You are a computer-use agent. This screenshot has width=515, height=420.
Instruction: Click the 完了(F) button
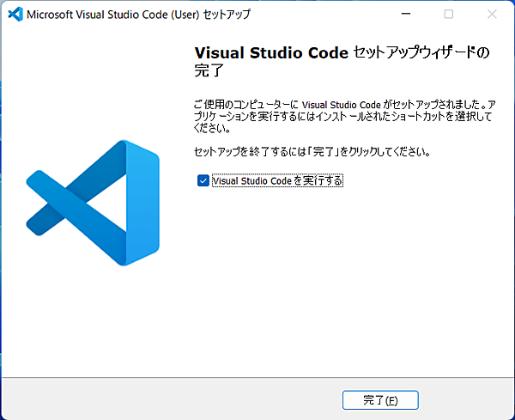pos(379,400)
